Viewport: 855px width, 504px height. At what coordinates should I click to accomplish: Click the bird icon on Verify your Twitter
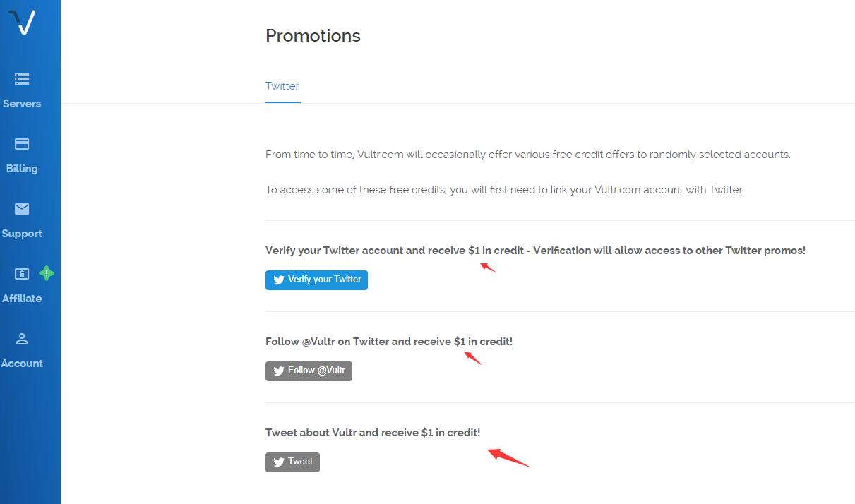pyautogui.click(x=279, y=280)
